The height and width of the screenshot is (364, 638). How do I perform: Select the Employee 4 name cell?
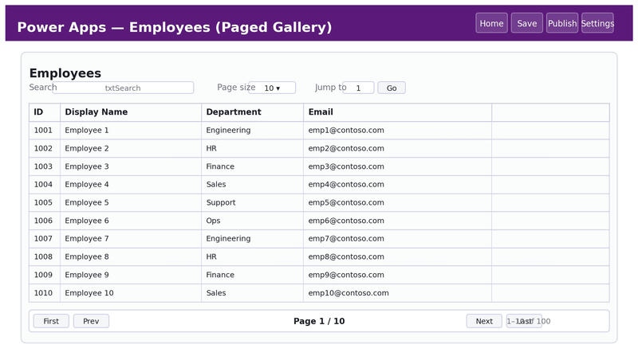pyautogui.click(x=131, y=185)
